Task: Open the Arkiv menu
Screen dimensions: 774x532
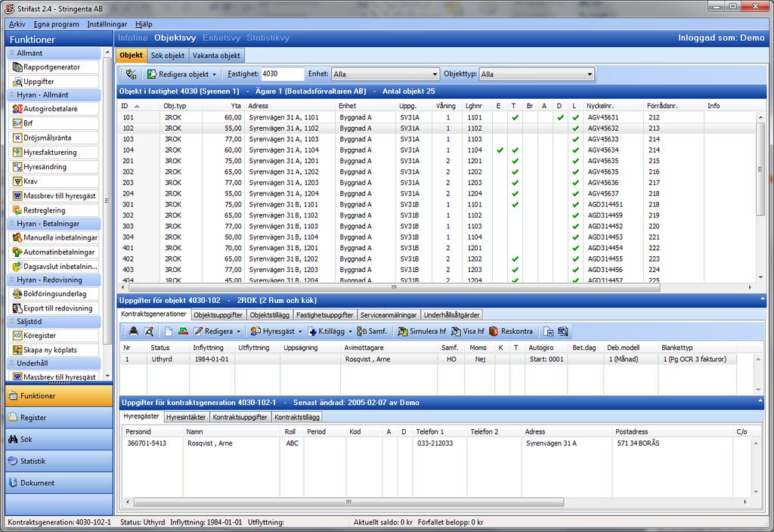Action: [x=17, y=23]
